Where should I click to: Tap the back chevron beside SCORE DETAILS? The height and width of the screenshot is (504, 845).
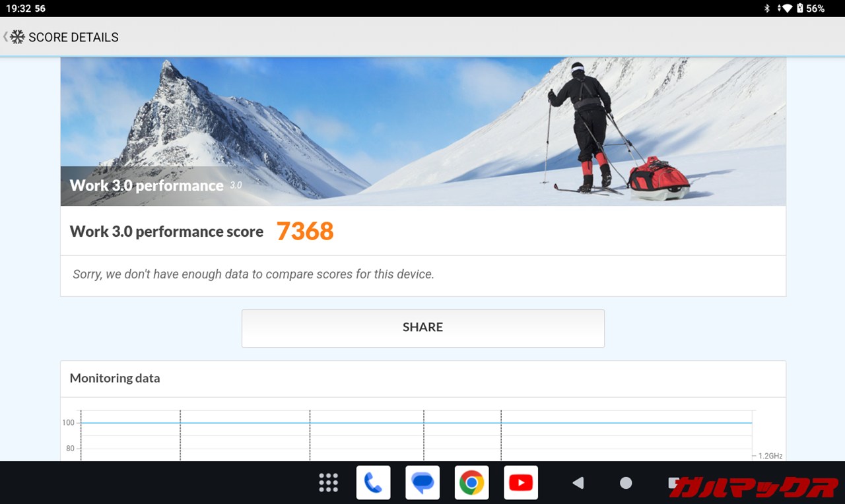pyautogui.click(x=5, y=37)
